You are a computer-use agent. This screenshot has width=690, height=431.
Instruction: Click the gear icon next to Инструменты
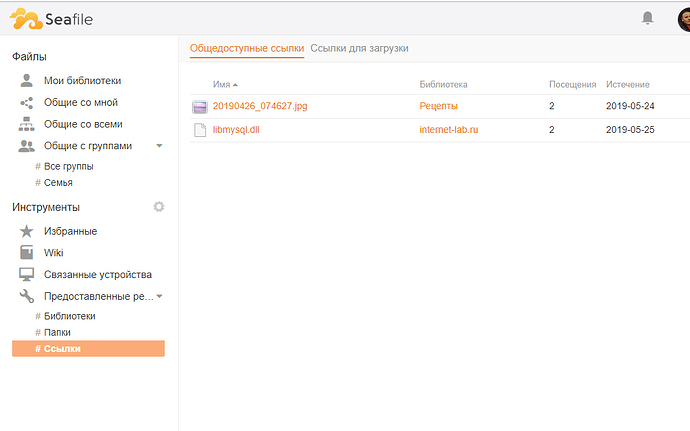click(159, 206)
